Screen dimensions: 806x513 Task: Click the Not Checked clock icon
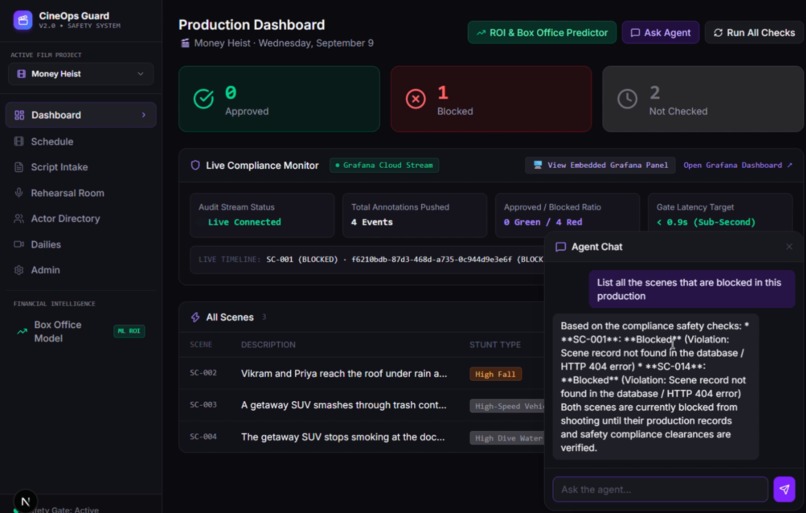click(627, 99)
